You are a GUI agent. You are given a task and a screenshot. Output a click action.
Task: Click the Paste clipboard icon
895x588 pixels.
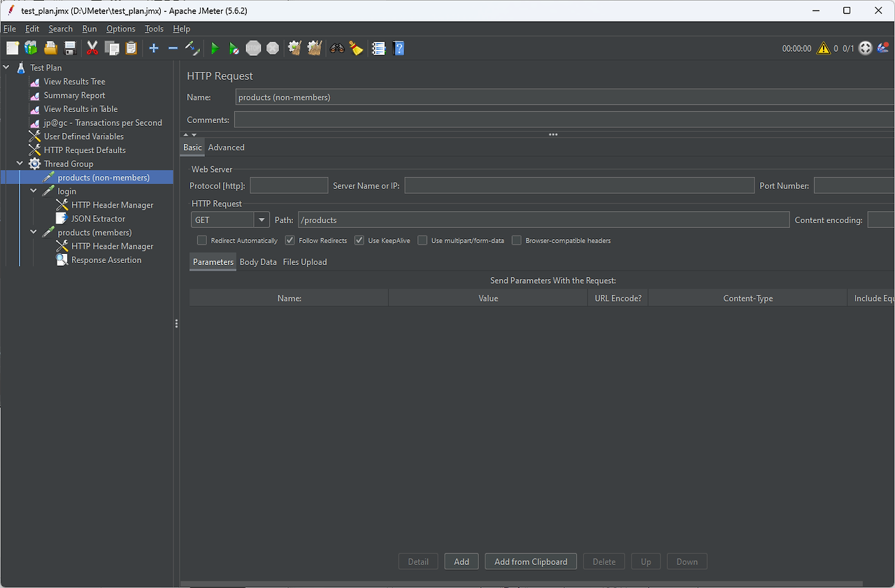(x=131, y=48)
